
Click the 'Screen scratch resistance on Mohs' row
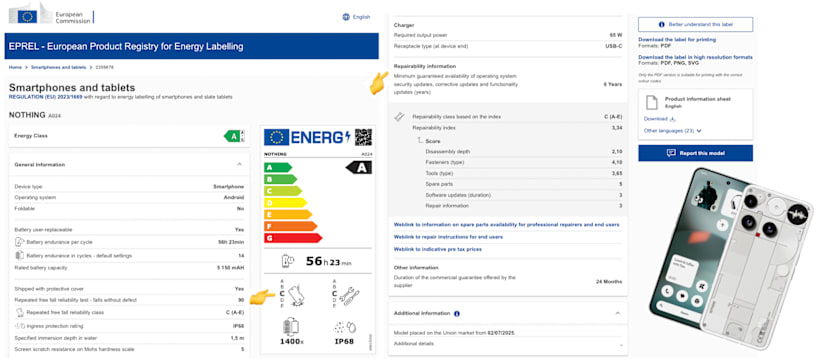pos(129,349)
